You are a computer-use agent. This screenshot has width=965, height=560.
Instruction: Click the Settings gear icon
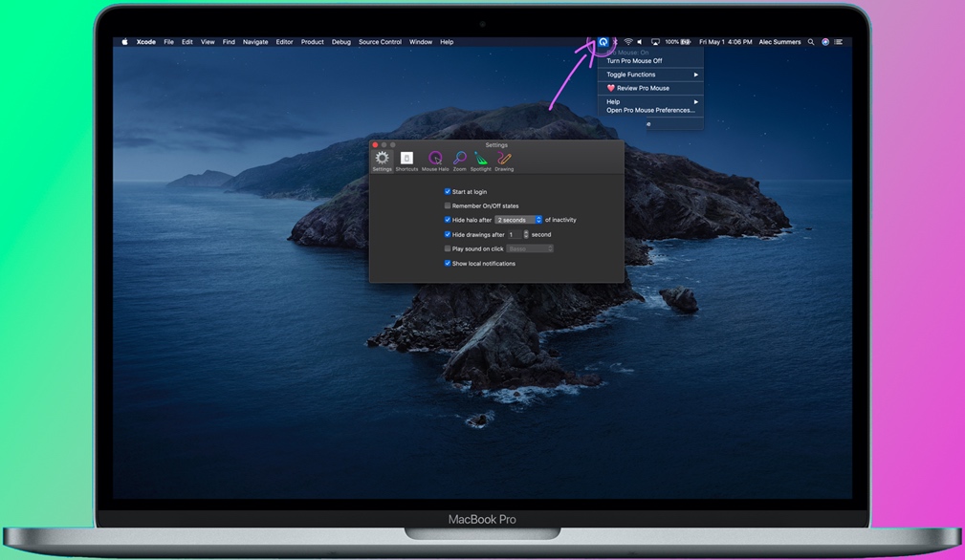point(382,159)
